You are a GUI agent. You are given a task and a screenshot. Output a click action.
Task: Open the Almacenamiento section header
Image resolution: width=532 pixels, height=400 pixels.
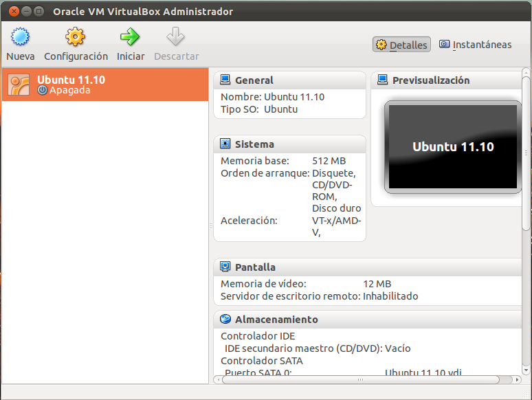[368, 320]
